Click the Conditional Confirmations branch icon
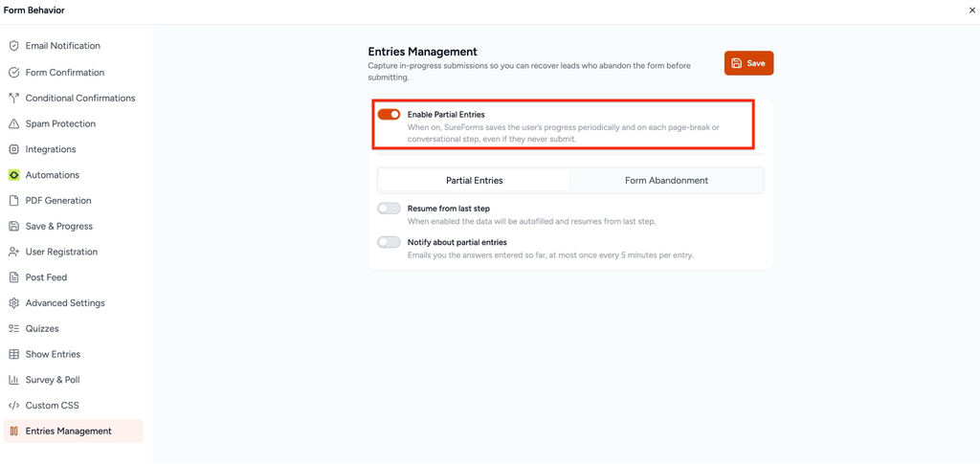Screen dimensions: 980x464 coord(13,98)
